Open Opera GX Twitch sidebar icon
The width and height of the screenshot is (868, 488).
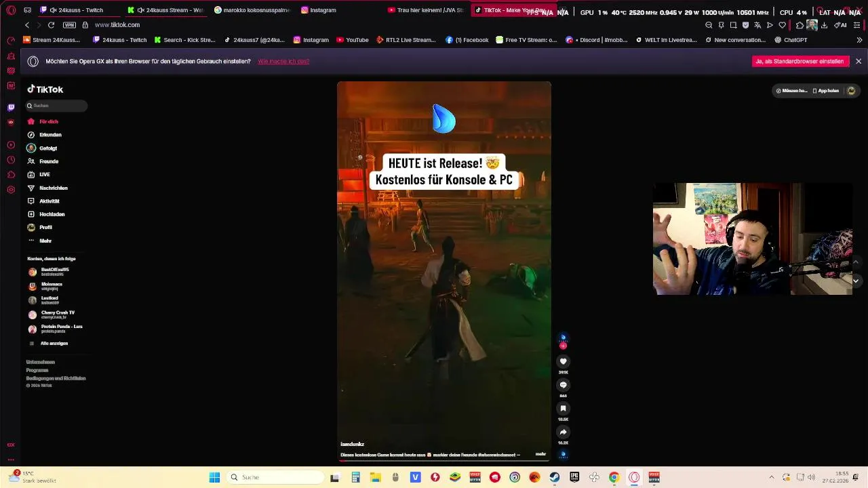pos(11,107)
